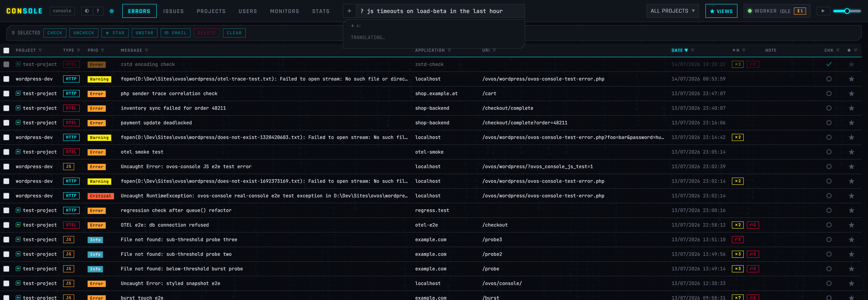Image resolution: width=868 pixels, height=300 pixels.
Task: Check the Uncaught RuntimeException row checkbox
Action: [6, 196]
